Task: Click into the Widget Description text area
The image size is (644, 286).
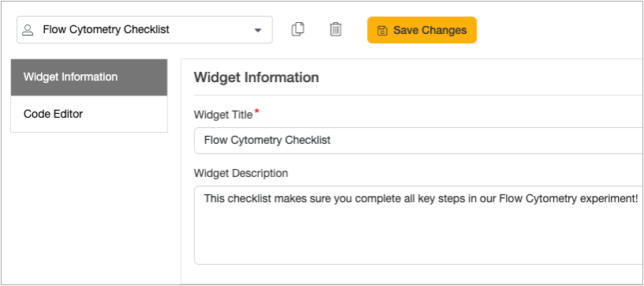Action: coord(419,225)
